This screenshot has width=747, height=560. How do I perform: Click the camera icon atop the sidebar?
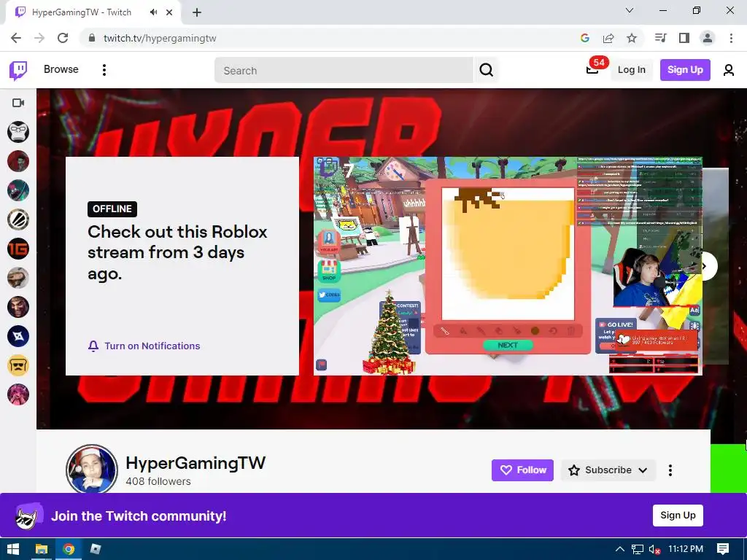coord(18,103)
